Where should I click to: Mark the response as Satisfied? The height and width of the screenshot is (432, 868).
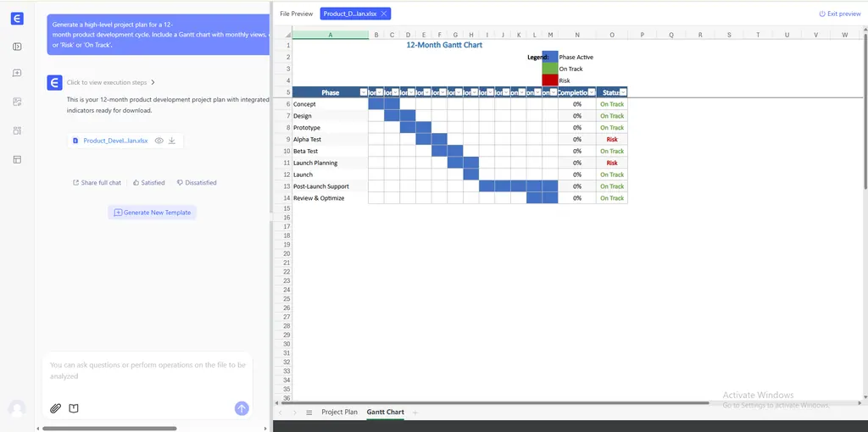149,183
